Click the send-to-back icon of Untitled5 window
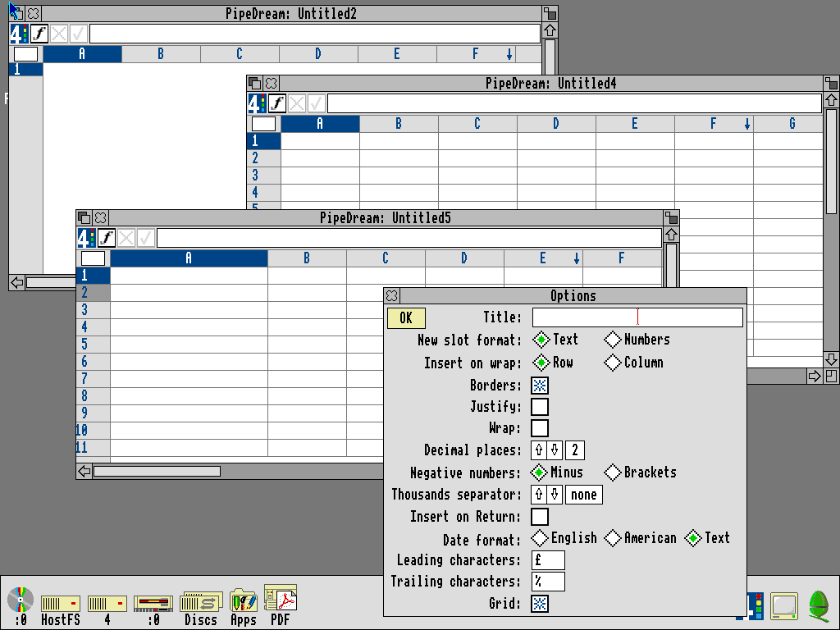Viewport: 840px width, 630px height. (84, 217)
